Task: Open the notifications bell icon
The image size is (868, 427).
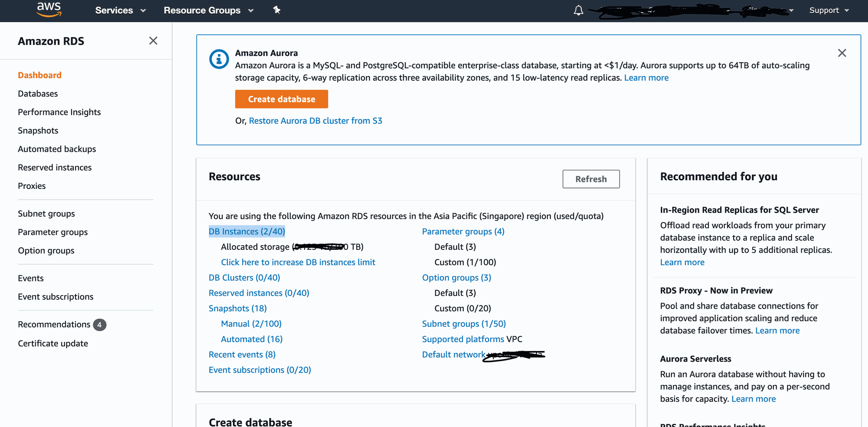Action: [578, 10]
